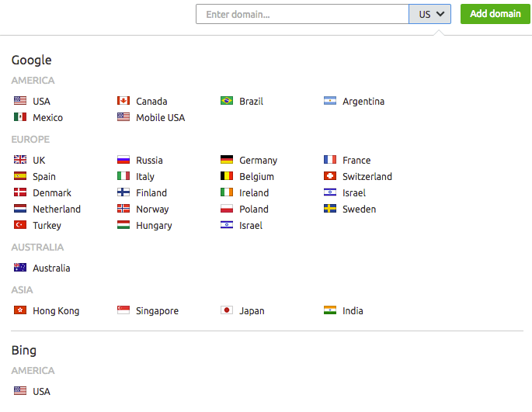
Task: Click the France flag icon
Action: click(x=330, y=160)
